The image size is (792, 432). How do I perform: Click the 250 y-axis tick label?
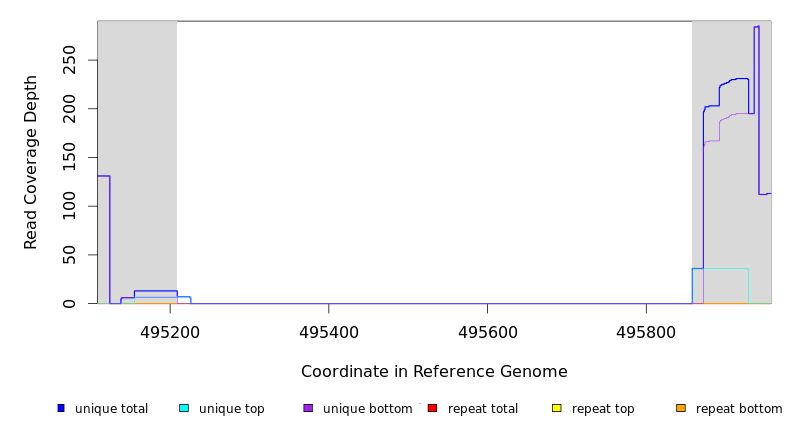[x=82, y=60]
